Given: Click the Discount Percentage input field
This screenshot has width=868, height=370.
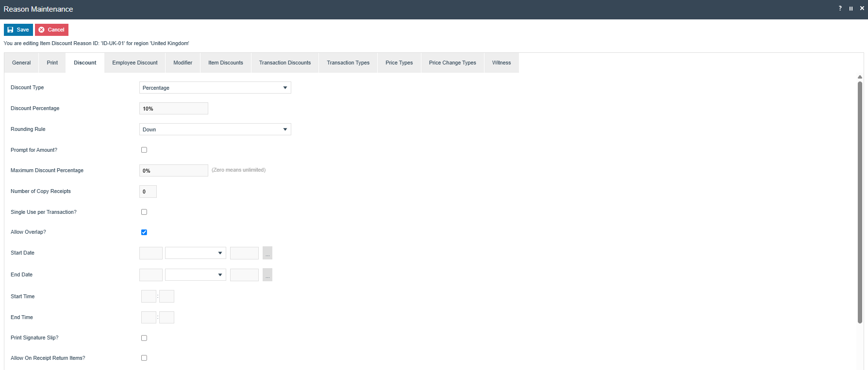Looking at the screenshot, I should [x=174, y=109].
